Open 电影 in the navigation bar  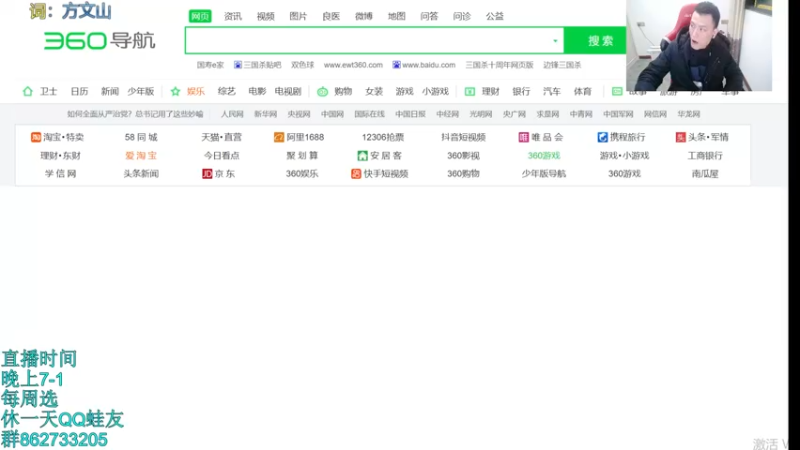tap(257, 91)
